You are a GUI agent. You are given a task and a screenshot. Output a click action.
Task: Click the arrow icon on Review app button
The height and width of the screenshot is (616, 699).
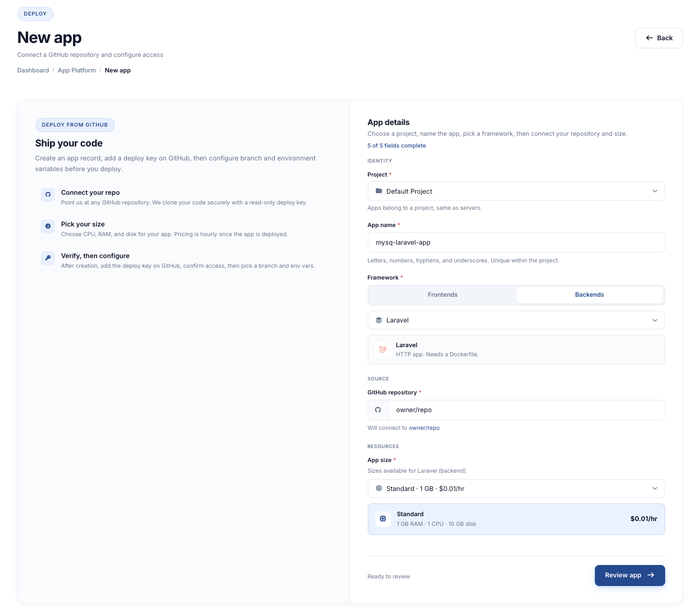click(x=651, y=575)
